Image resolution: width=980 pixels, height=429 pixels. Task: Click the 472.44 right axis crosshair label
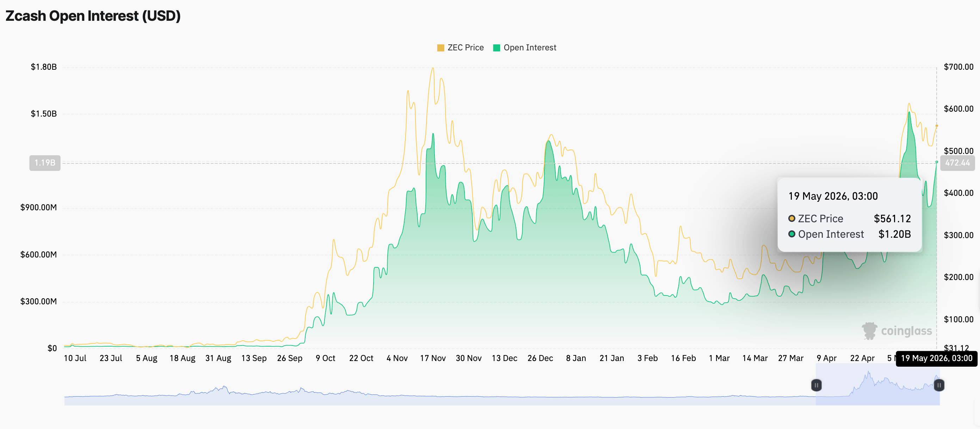(957, 163)
